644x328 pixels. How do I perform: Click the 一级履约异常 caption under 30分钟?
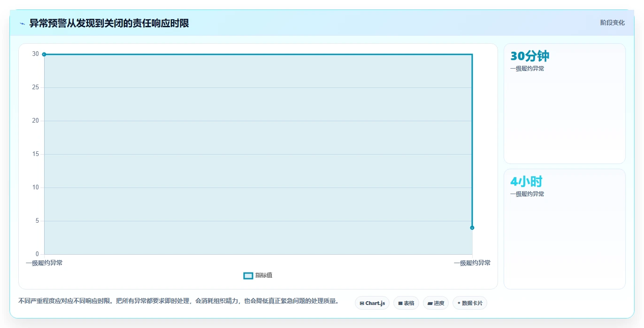(x=527, y=69)
